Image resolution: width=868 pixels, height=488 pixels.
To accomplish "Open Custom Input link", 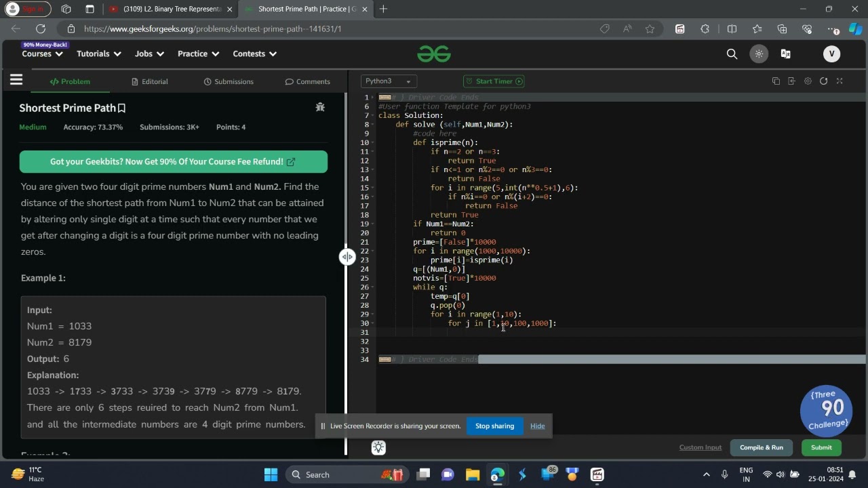I will pos(701,447).
